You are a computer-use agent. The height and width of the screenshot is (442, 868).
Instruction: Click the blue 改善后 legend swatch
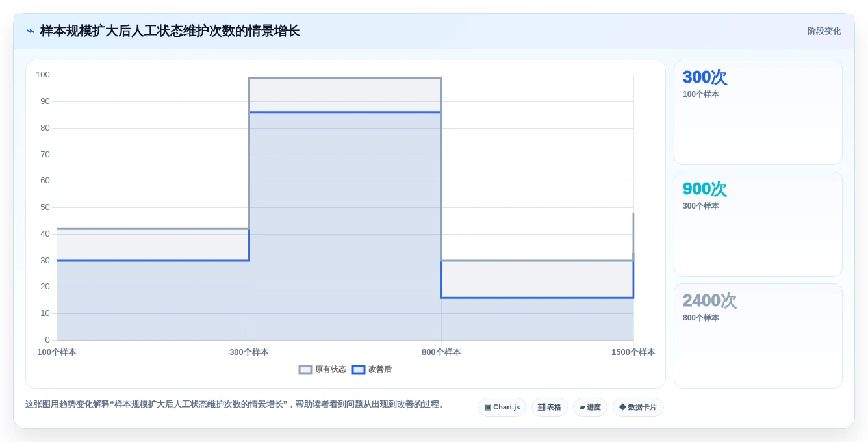(x=359, y=370)
